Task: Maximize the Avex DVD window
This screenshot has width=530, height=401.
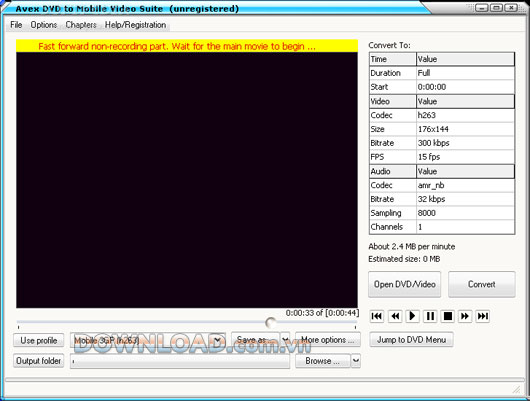Action: point(496,7)
